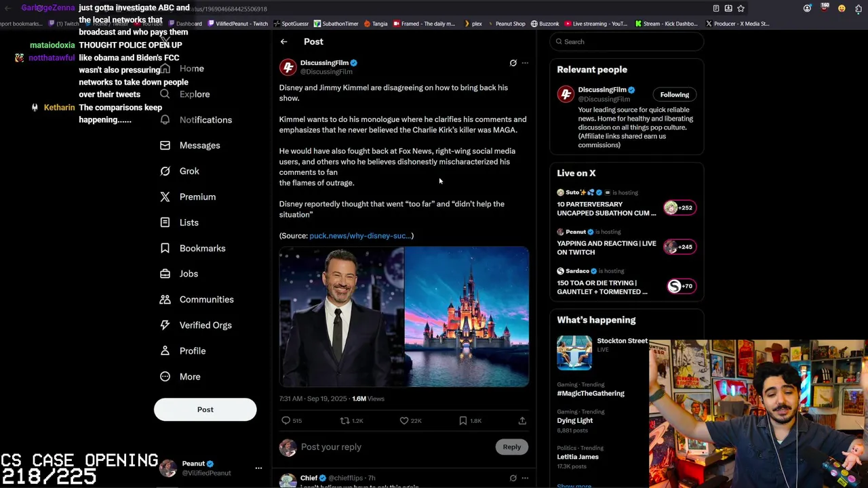Click the repost icon with 1.2K
This screenshot has width=868, height=488.
pos(344,421)
